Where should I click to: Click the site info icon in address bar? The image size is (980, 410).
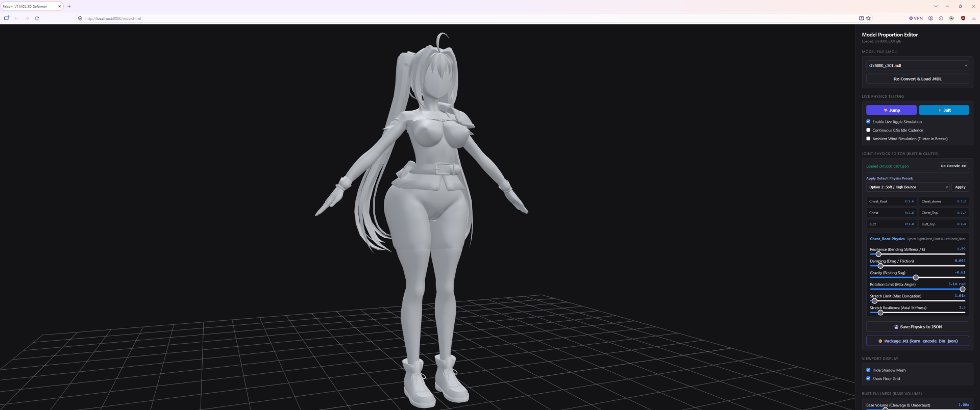click(80, 18)
